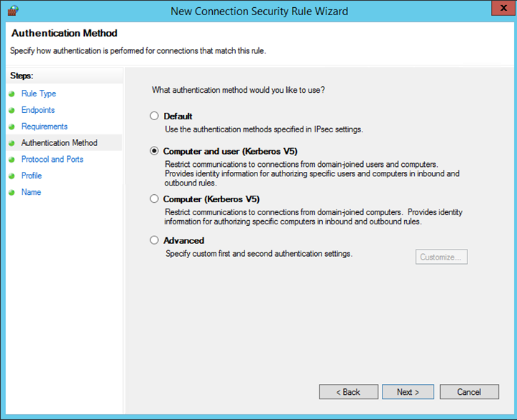This screenshot has height=420, width=517.
Task: Close the wizard window with X
Action: 503,8
